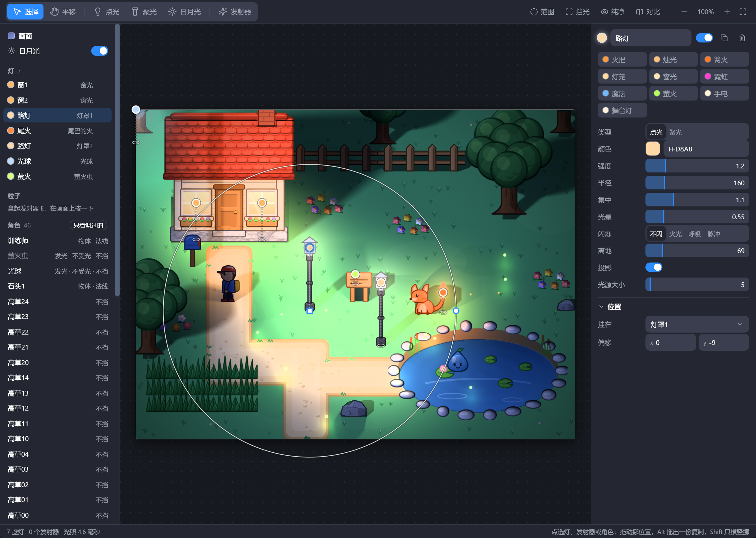Activate the 发射器 emitter tool
The image size is (756, 538).
coord(235,12)
